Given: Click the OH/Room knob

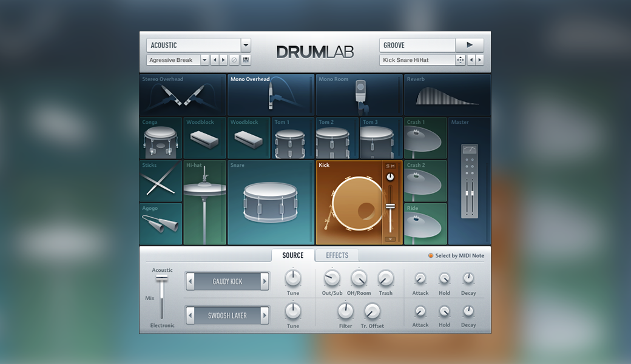Looking at the screenshot, I should tap(359, 278).
